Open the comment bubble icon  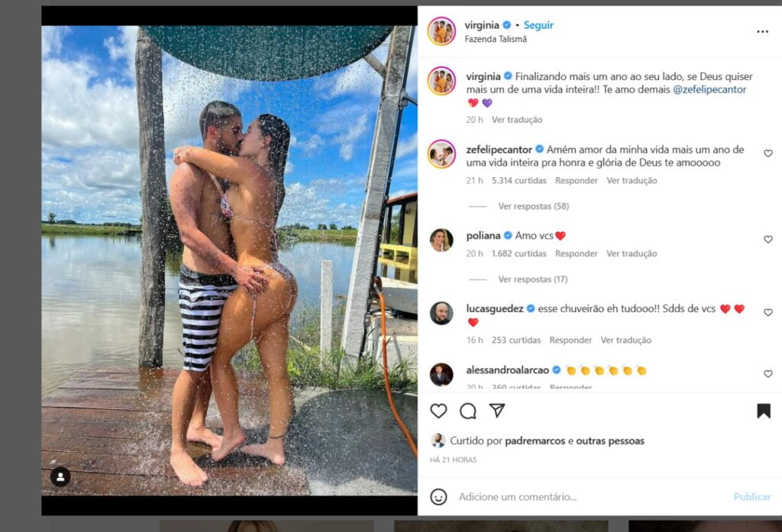tap(468, 411)
